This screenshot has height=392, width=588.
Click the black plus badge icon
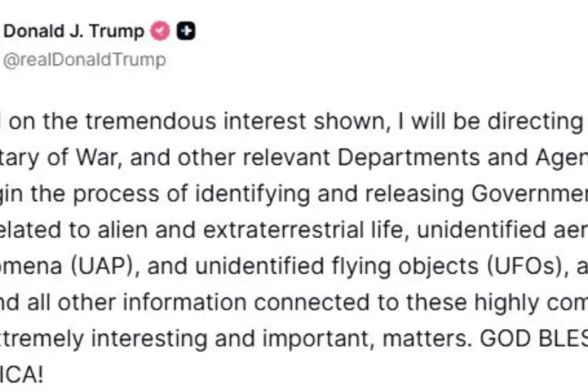187,31
